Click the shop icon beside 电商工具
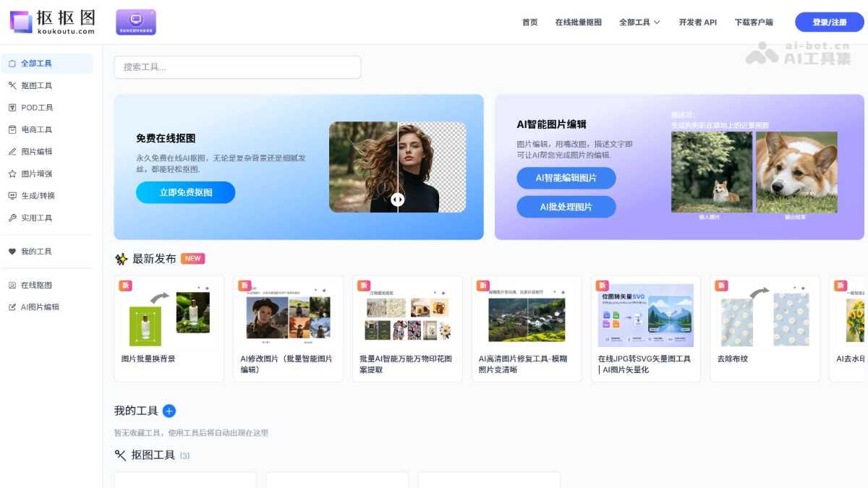Screen dimensions: 868x488 (12, 129)
